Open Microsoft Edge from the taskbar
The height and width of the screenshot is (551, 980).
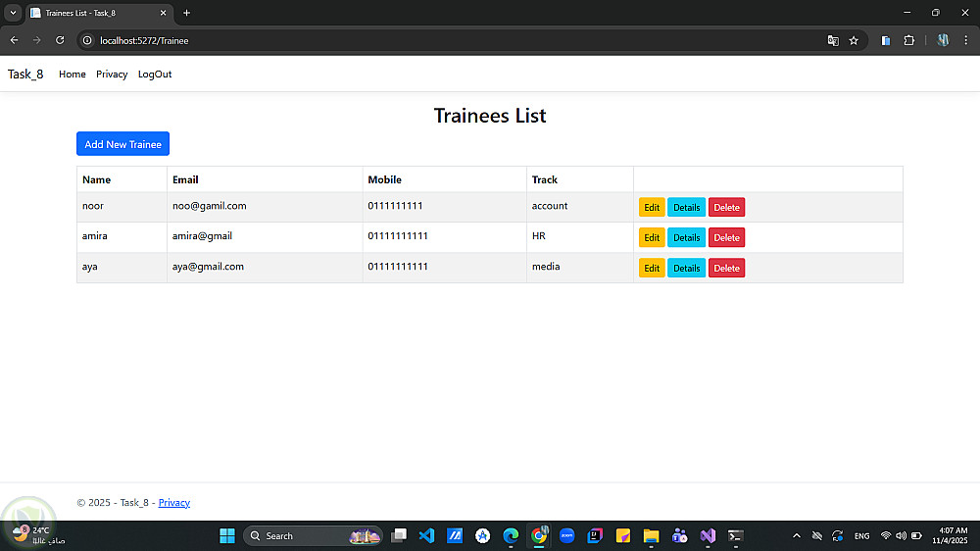pos(511,535)
